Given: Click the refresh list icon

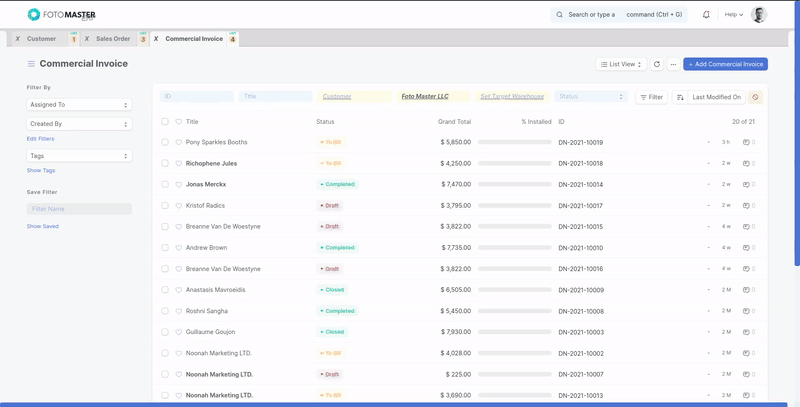Looking at the screenshot, I should point(657,64).
